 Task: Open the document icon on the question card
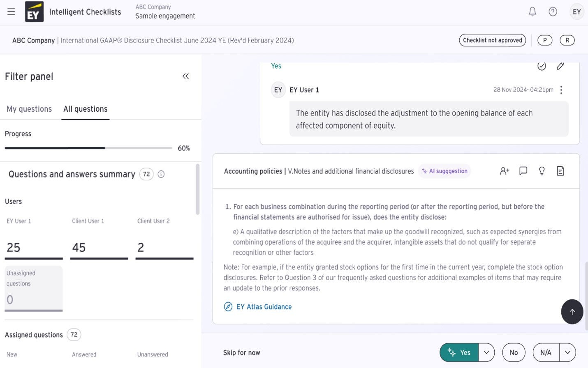click(x=560, y=171)
